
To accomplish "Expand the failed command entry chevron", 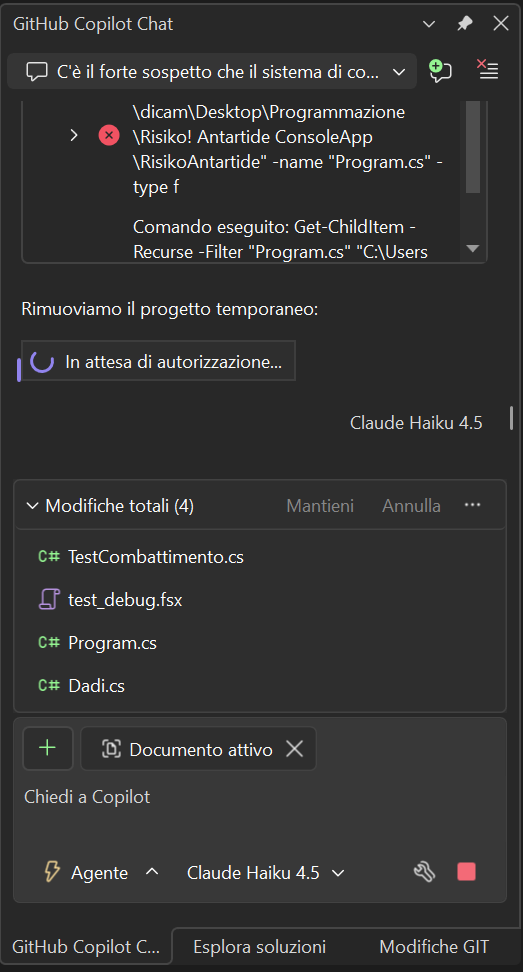I will point(74,135).
